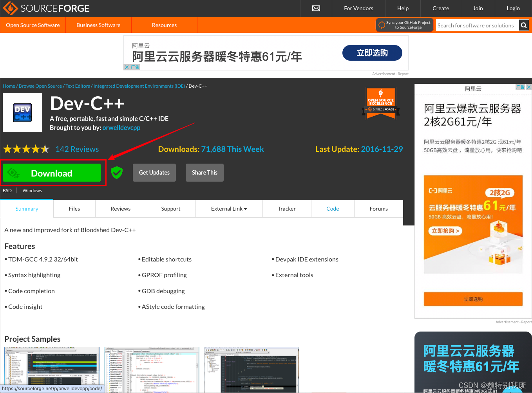Click Integrated Development Environments breadcrumb

(x=139, y=86)
